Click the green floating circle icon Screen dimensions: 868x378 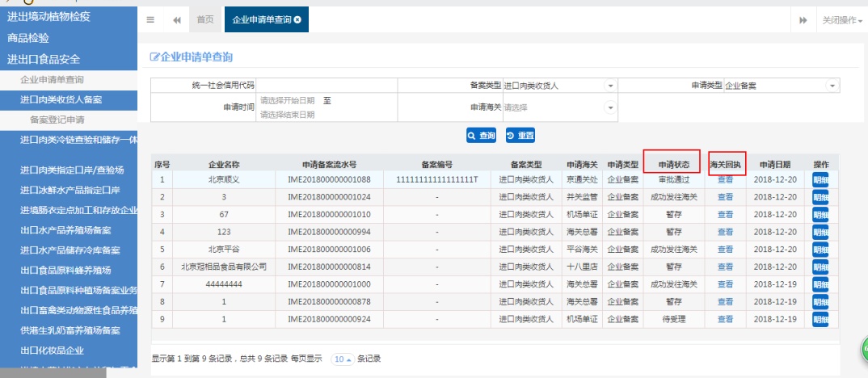pos(862,351)
